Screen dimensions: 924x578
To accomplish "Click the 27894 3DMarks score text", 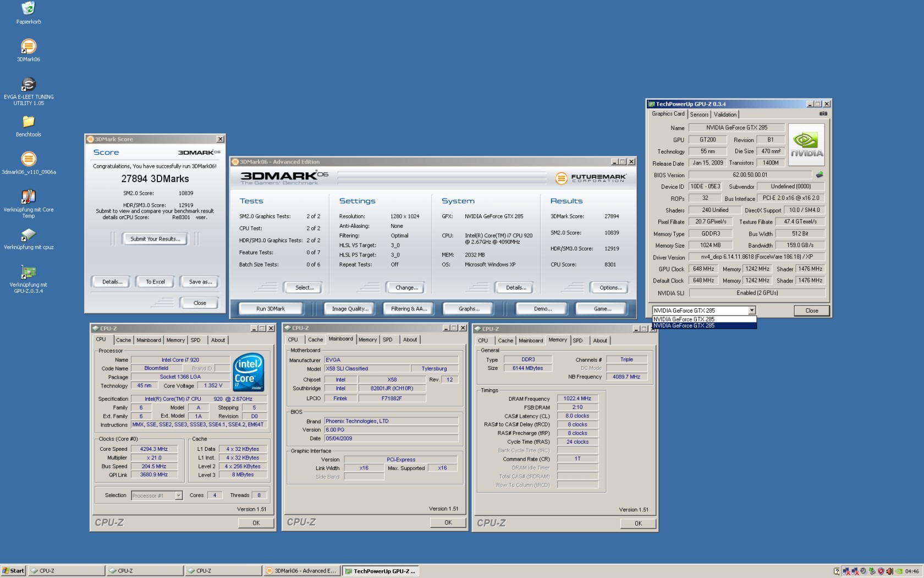I will coord(155,179).
